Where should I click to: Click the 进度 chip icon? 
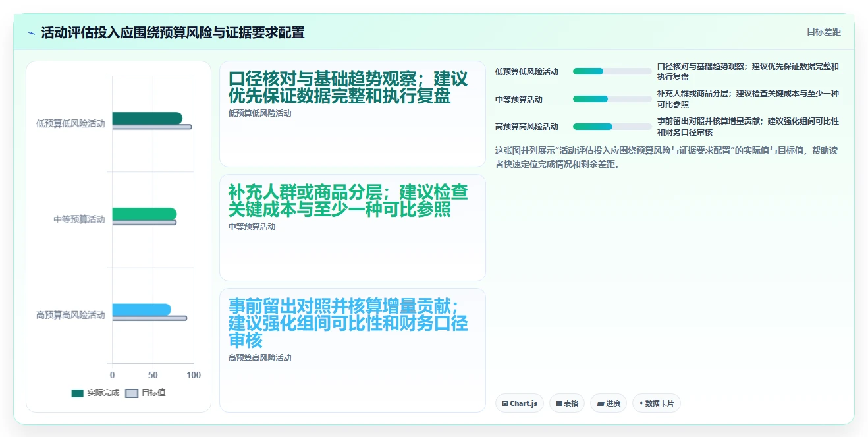click(x=601, y=403)
